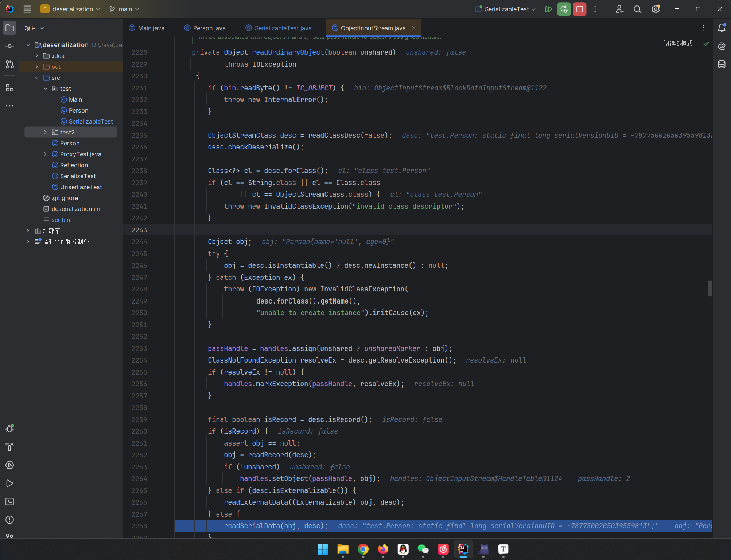Open 项目 view selector dropdown
Image resolution: width=731 pixels, height=560 pixels.
(34, 28)
